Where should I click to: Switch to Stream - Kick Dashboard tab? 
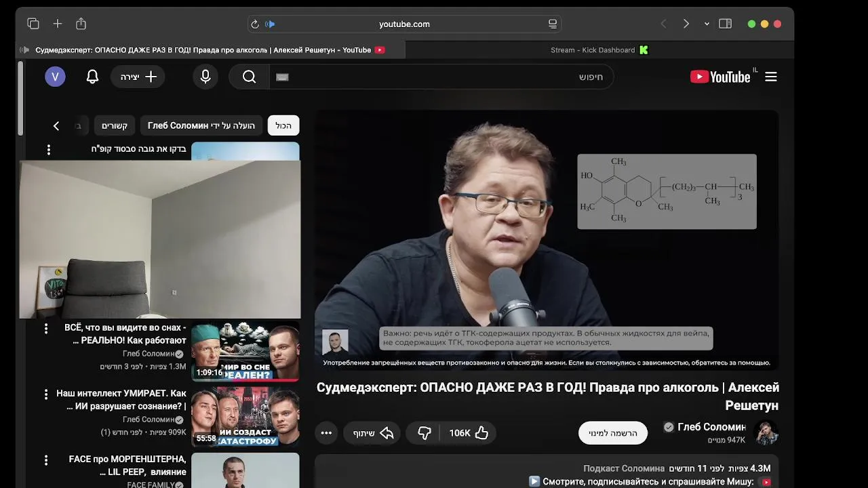[x=599, y=50]
